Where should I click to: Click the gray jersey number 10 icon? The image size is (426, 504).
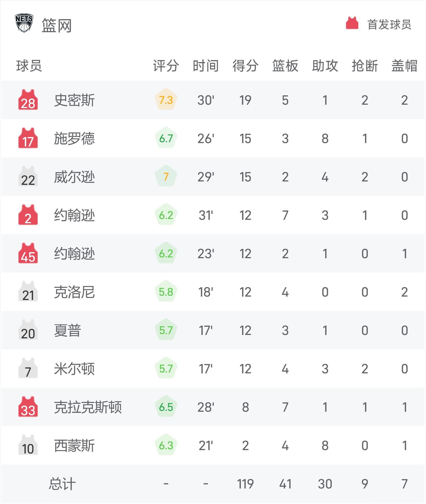click(28, 445)
